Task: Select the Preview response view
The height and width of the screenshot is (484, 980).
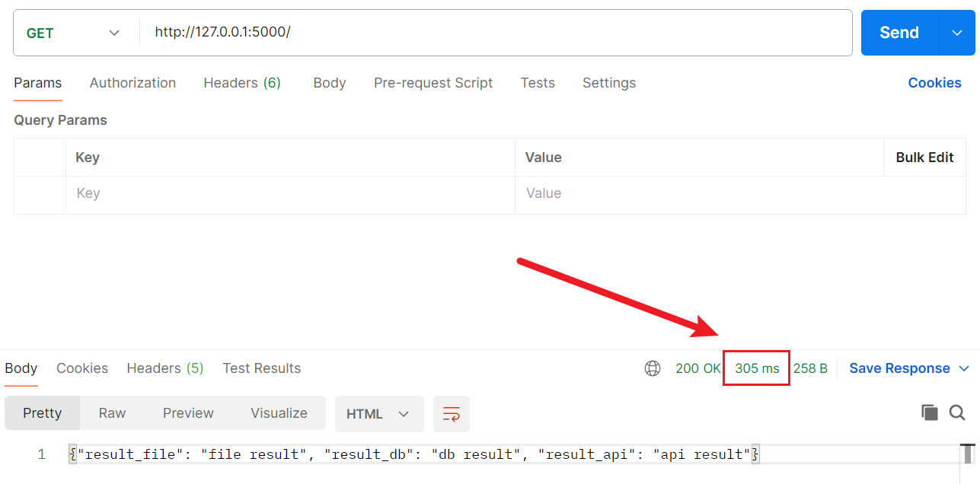Action: (188, 413)
